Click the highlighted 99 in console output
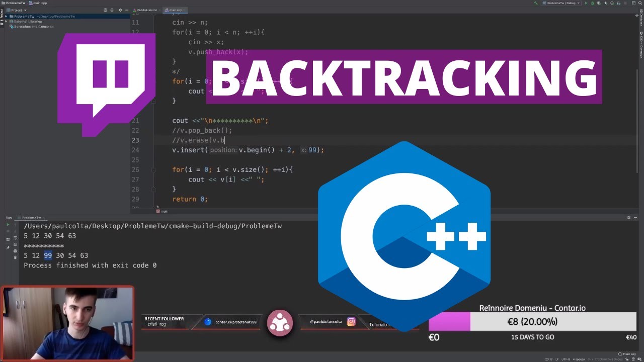The height and width of the screenshot is (362, 644). point(48,255)
